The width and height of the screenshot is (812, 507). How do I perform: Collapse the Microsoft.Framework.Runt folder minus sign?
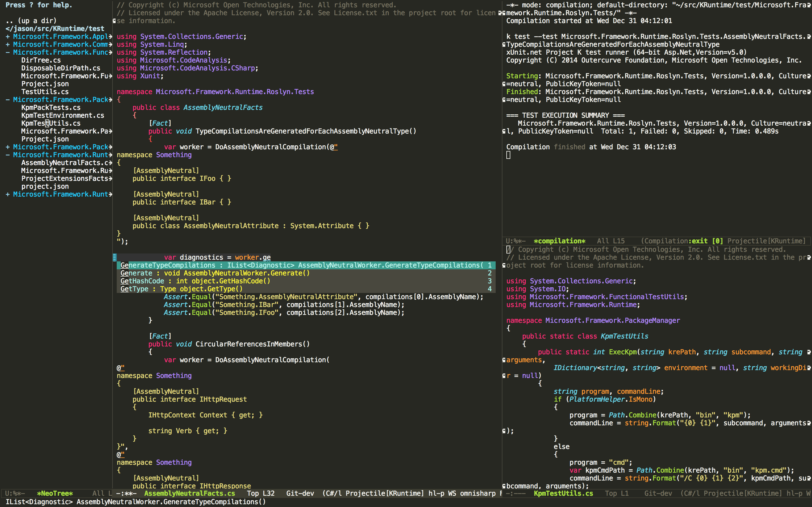[x=7, y=155]
